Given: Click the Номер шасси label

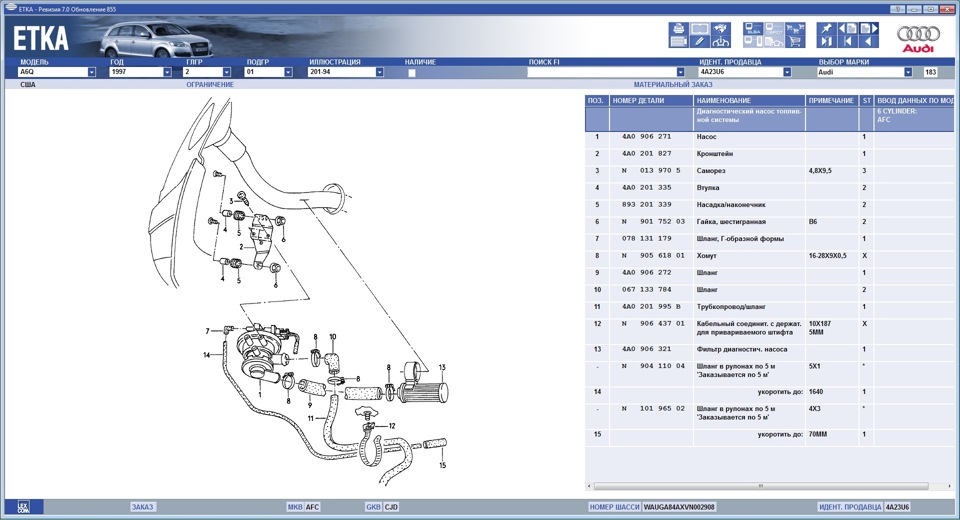Looking at the screenshot, I should (x=614, y=507).
